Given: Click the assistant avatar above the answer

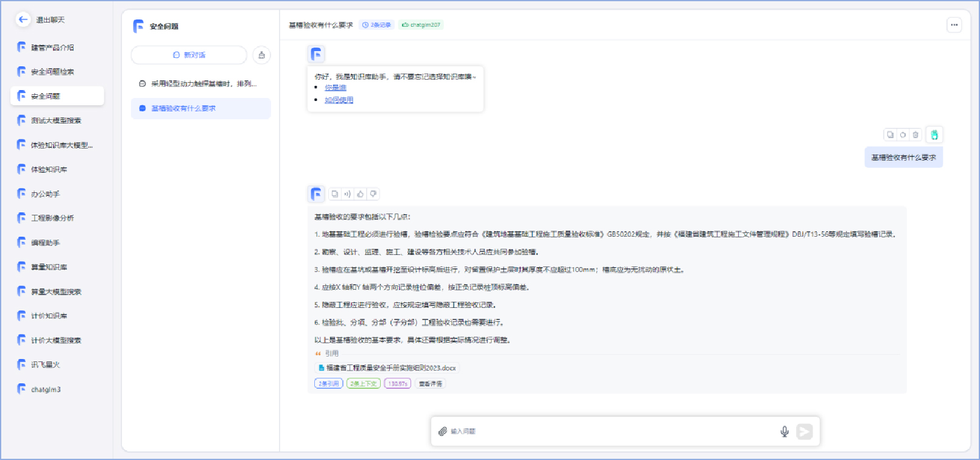Looking at the screenshot, I should click(316, 194).
